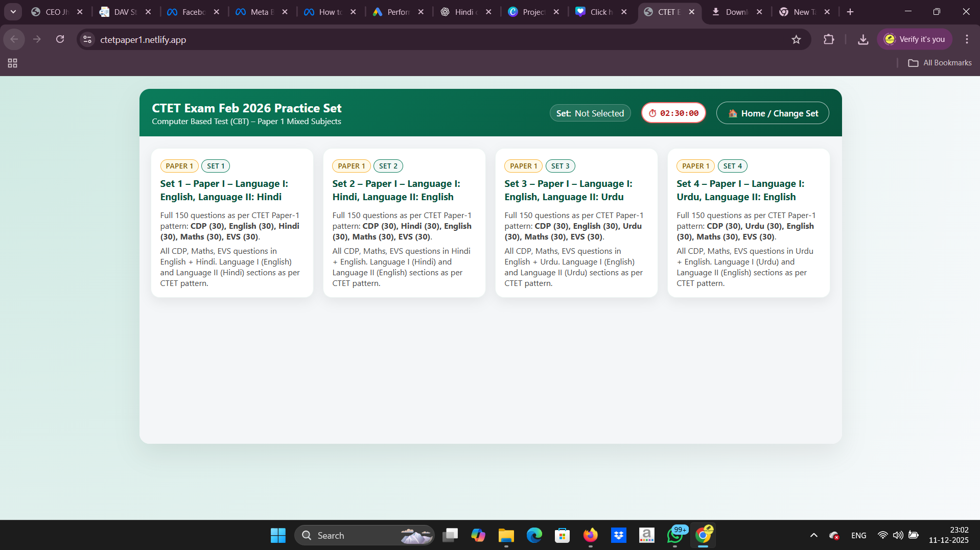The width and height of the screenshot is (980, 550).
Task: Click the Home / Change Set button
Action: click(x=772, y=113)
